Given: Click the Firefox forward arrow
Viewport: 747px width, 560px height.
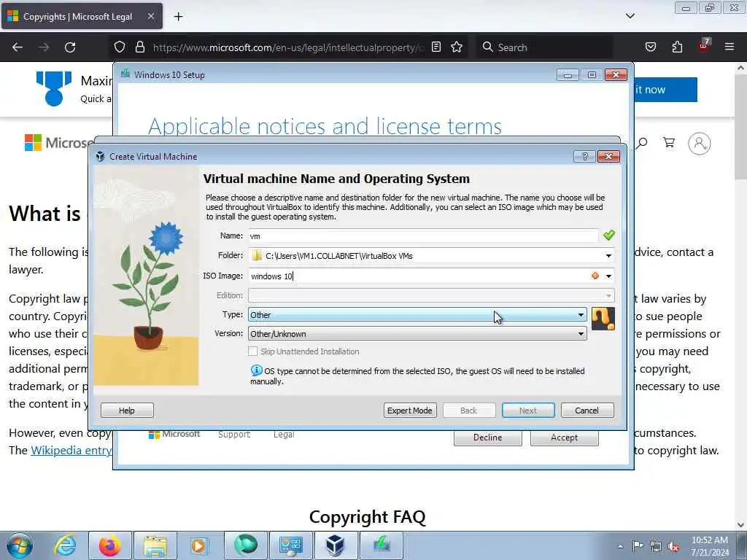Looking at the screenshot, I should [x=44, y=47].
